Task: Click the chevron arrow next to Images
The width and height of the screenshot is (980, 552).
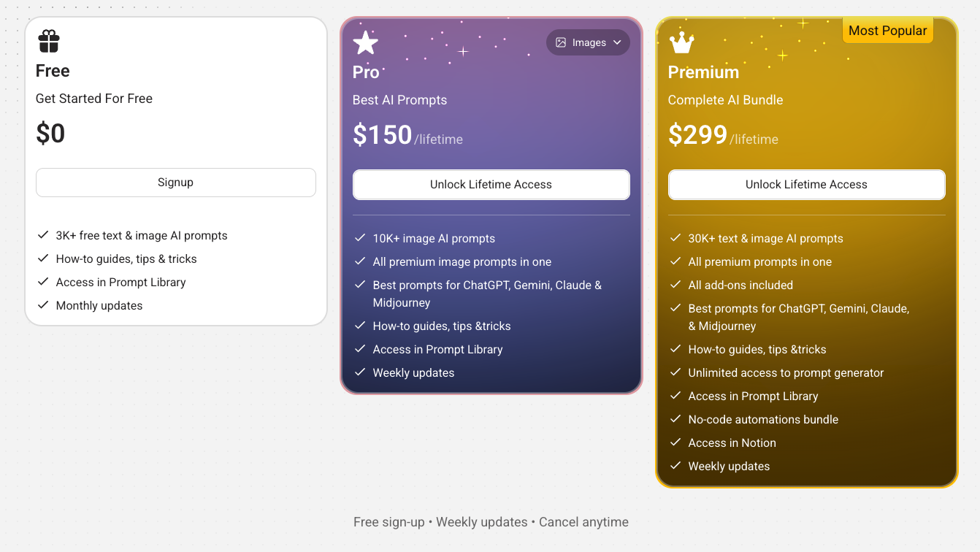Action: coord(617,42)
